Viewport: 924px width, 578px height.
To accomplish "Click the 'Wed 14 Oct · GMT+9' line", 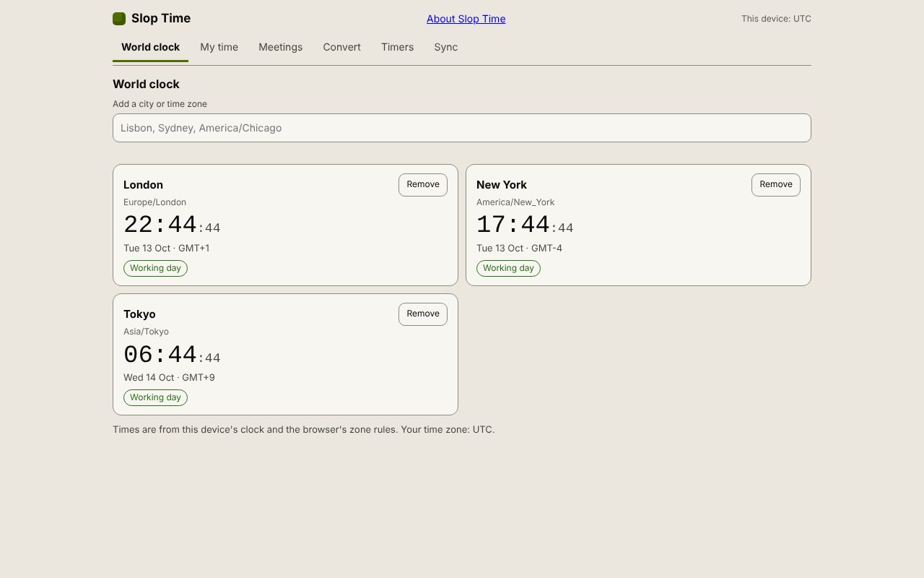I will tap(169, 377).
